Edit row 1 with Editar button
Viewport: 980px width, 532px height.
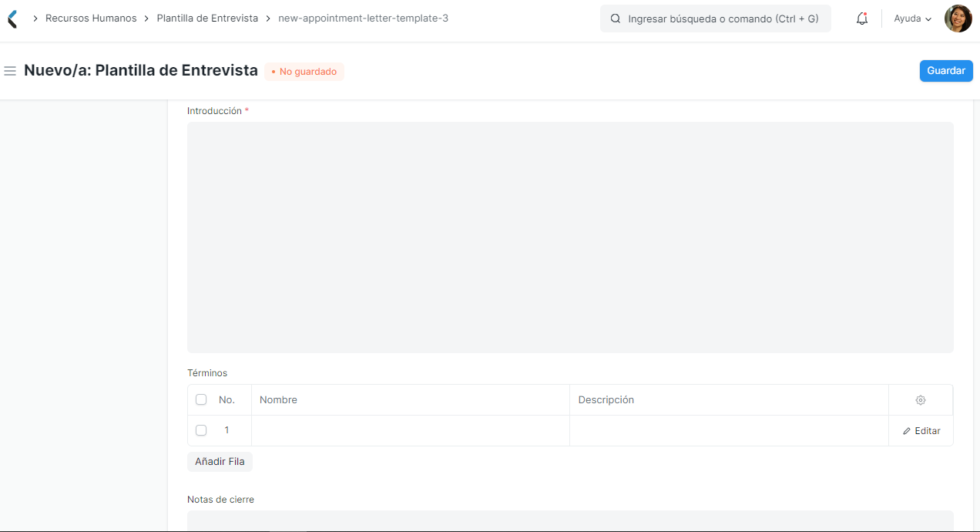pyautogui.click(x=921, y=431)
